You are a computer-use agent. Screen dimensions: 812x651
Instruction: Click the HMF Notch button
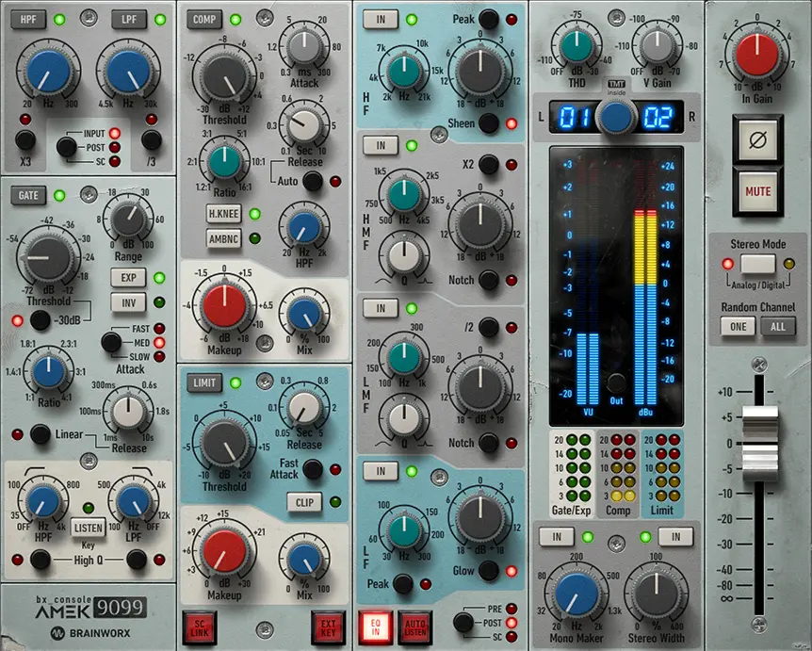(x=488, y=280)
